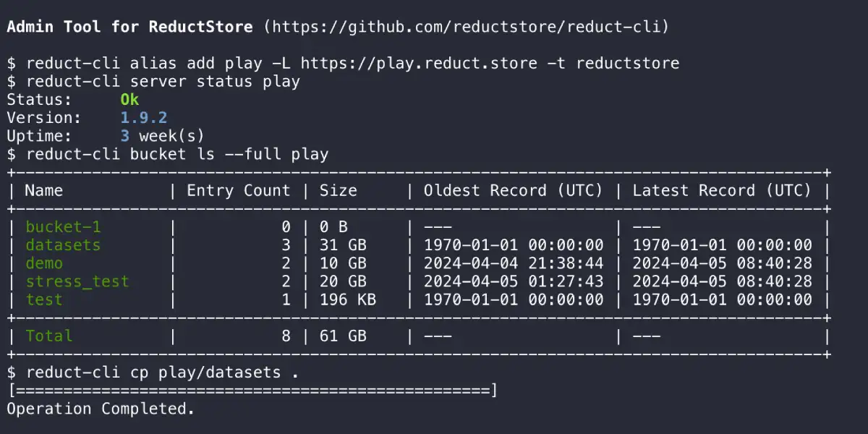
Task: Click the Size column header
Action: [x=339, y=191]
